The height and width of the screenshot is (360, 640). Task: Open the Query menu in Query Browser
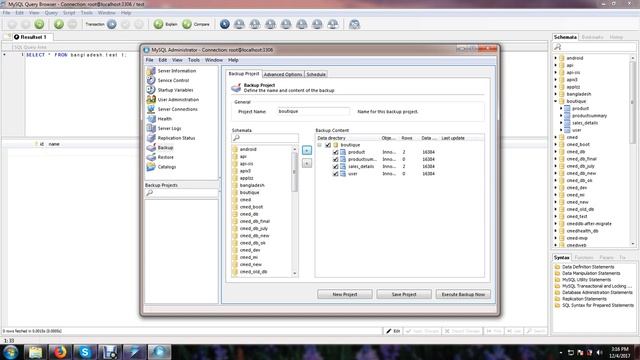point(51,13)
